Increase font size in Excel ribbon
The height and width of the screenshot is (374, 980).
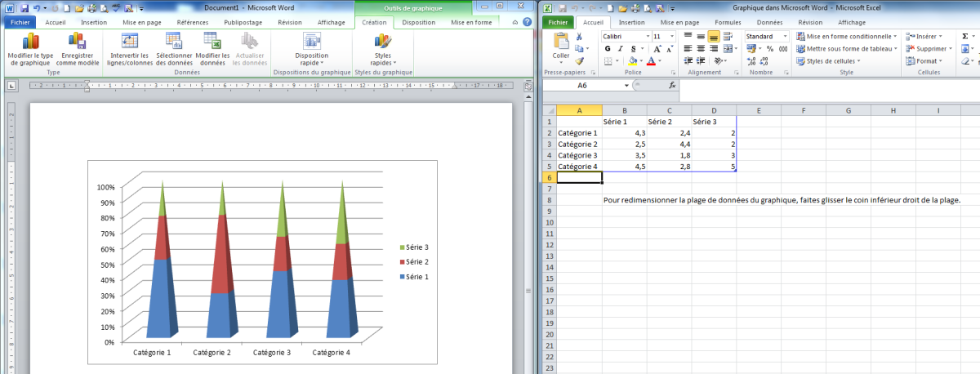point(657,49)
